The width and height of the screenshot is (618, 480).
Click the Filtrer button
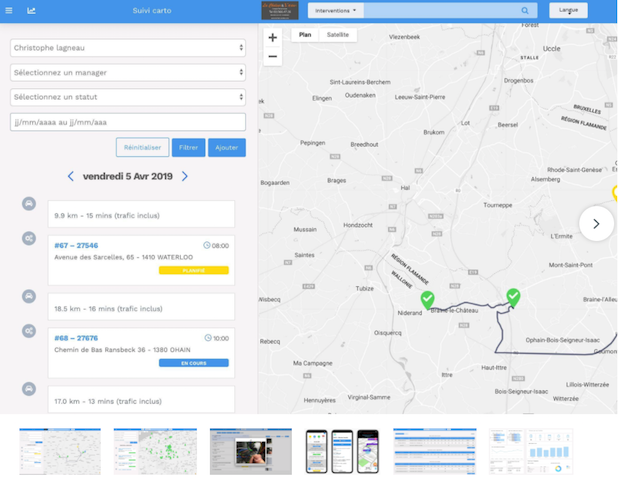coord(188,147)
